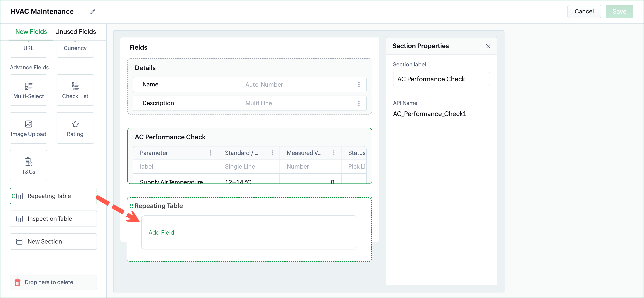Pick the Check List field icon
The width and height of the screenshot is (644, 298).
tap(75, 86)
